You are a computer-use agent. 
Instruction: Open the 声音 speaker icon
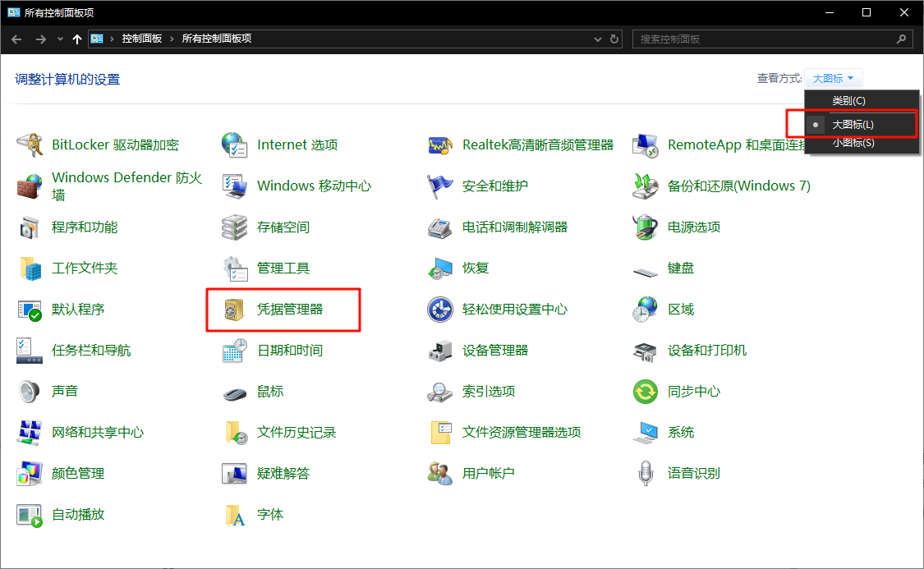[30, 391]
